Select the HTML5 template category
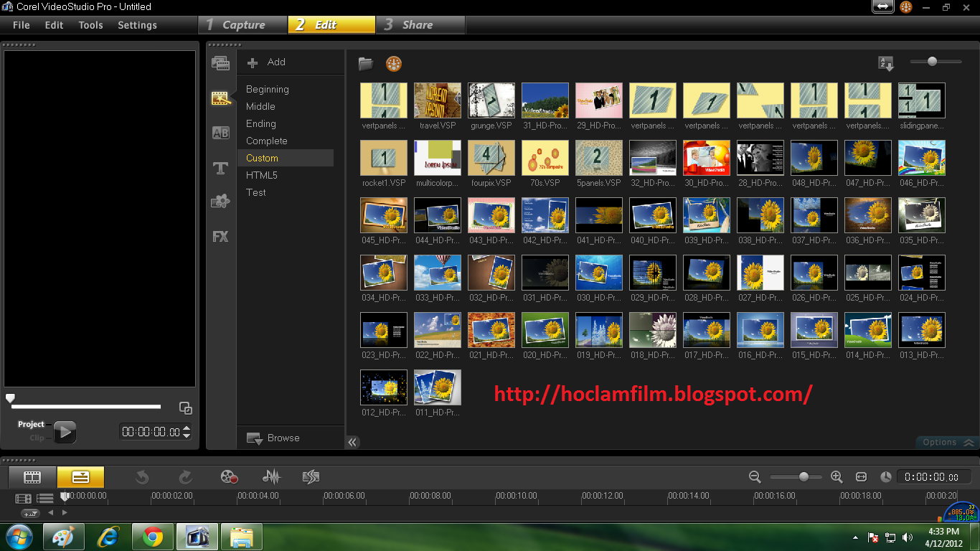Screen dimensions: 980x551 click(x=262, y=176)
